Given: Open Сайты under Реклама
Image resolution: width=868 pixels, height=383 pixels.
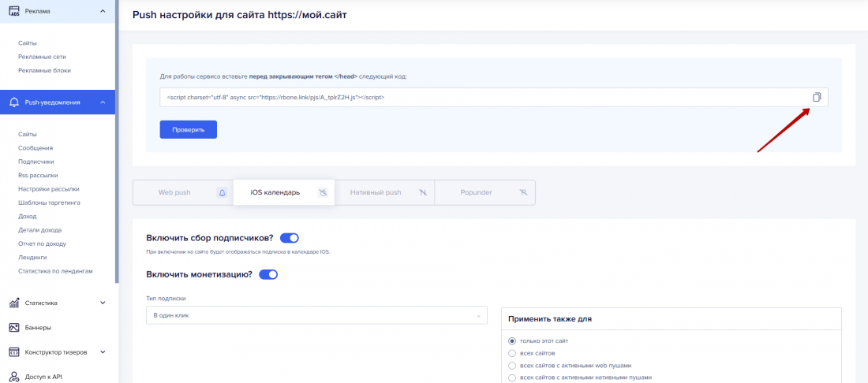Looking at the screenshot, I should 27,43.
